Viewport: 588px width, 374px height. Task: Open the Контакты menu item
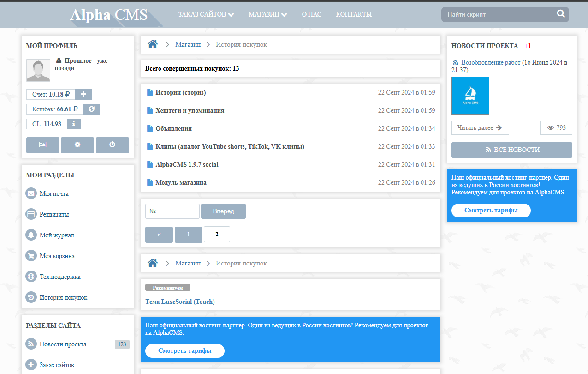point(353,14)
